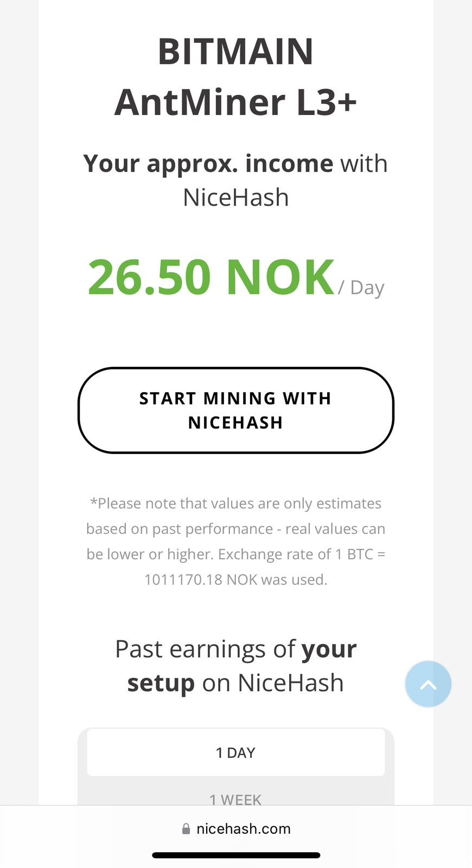Viewport: 472px width, 868px height.
Task: Click 'Your approx. income' bold text
Action: coord(208,164)
